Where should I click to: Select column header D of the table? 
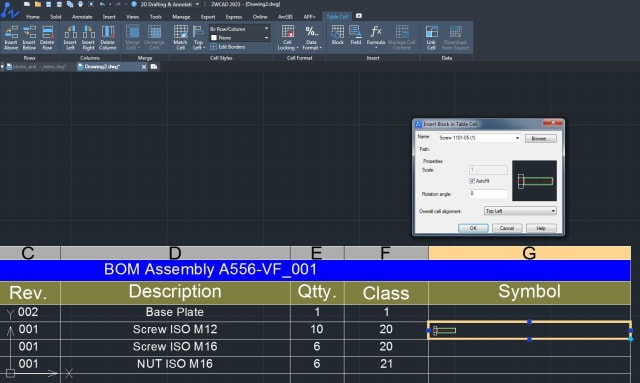pos(175,253)
